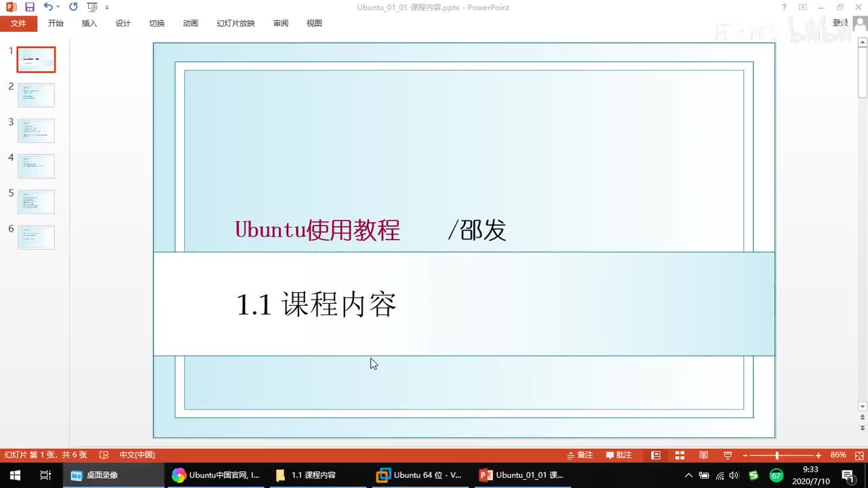This screenshot has width=868, height=488.
Task: Click the subtitle '1.1 课程内容'
Action: tap(316, 304)
